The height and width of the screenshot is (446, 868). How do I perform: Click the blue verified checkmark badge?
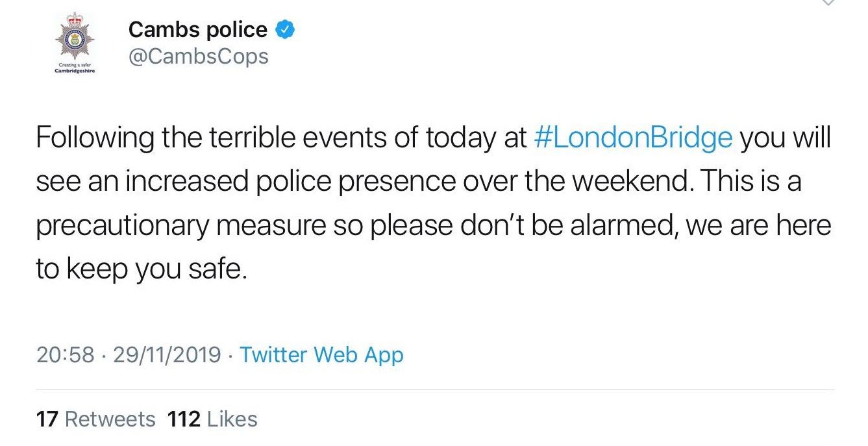[285, 29]
